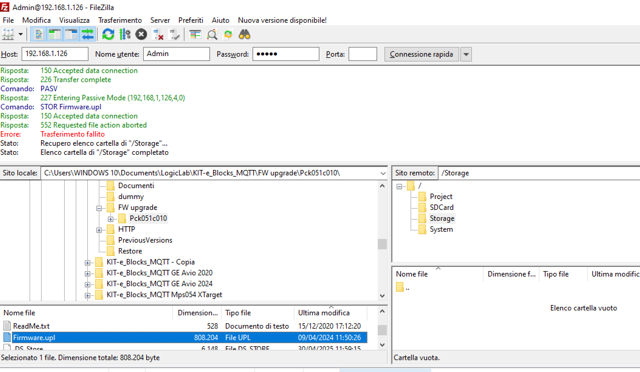Expand KIT-e_Blocks_MQTT Mps054 XTarget folder

click(87, 295)
